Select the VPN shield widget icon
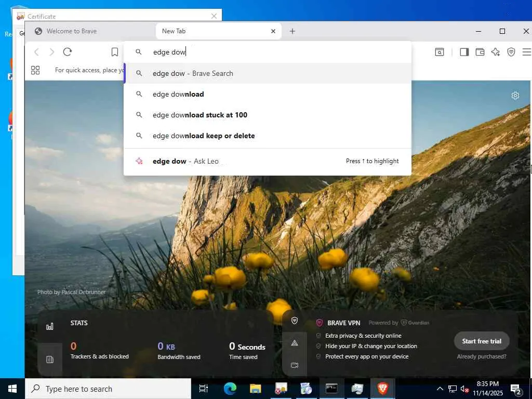The image size is (532, 399). tap(295, 320)
